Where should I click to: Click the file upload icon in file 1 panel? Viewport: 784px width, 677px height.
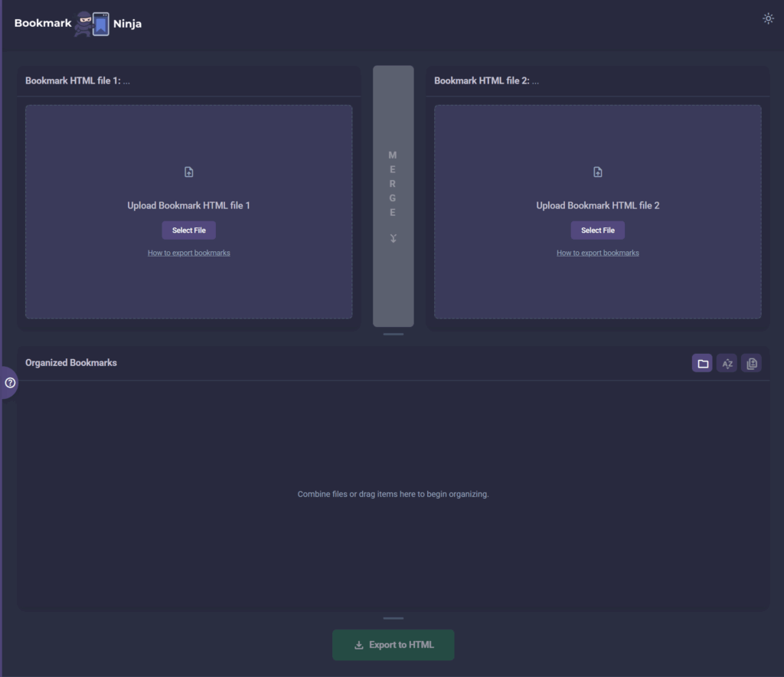[x=188, y=172]
